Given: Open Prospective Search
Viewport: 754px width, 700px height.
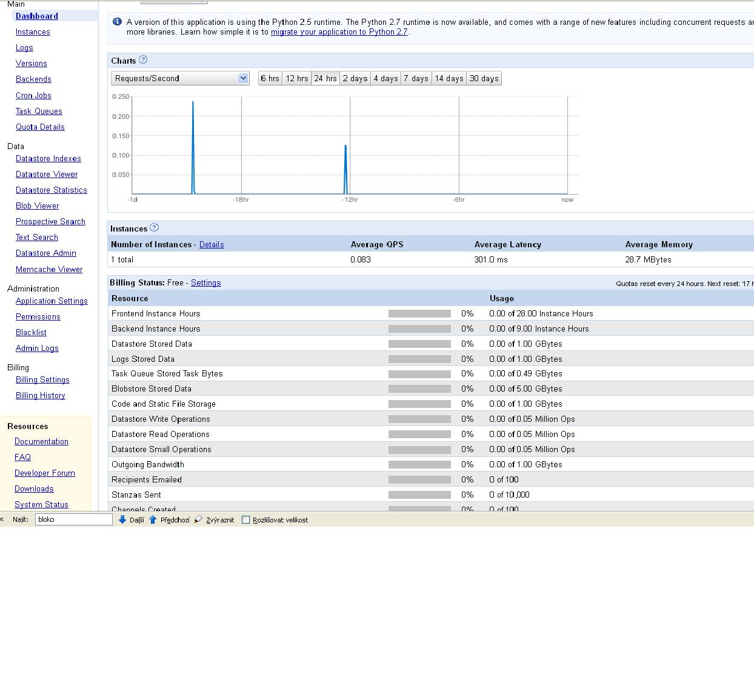Looking at the screenshot, I should (50, 221).
